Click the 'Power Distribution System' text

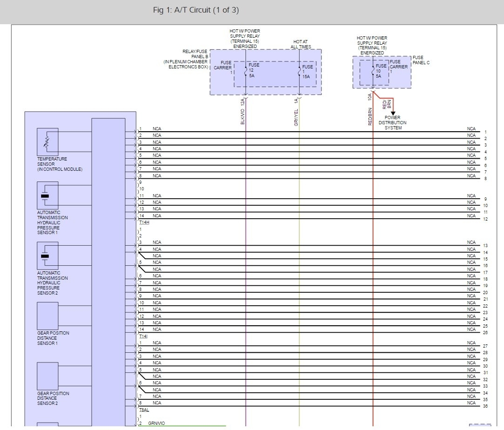[393, 123]
